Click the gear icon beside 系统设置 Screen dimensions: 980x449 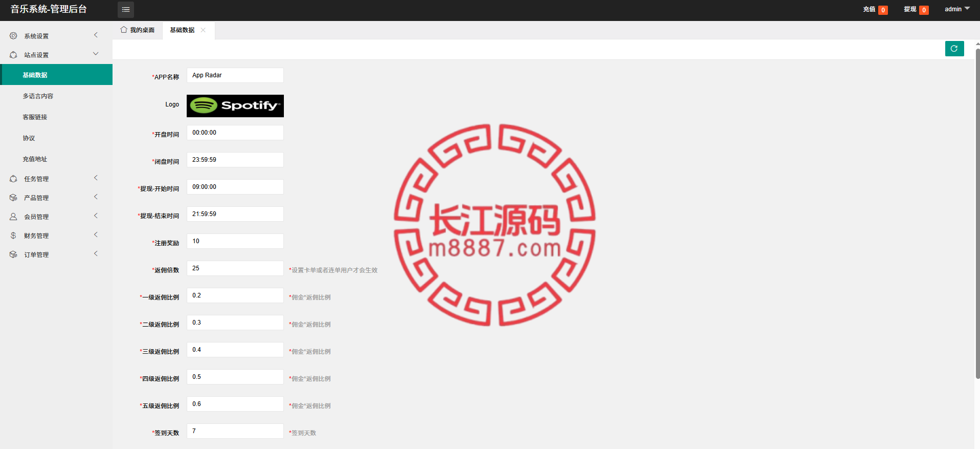13,36
